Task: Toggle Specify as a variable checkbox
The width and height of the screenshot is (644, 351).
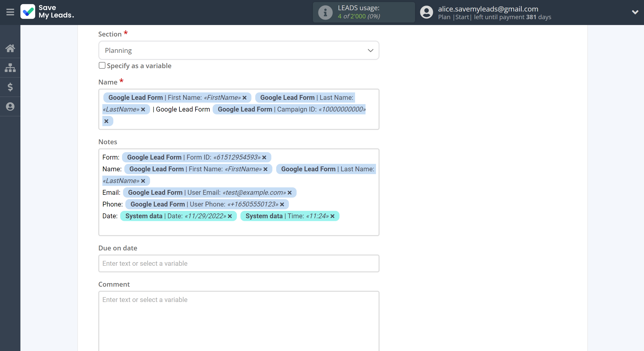Action: [102, 66]
